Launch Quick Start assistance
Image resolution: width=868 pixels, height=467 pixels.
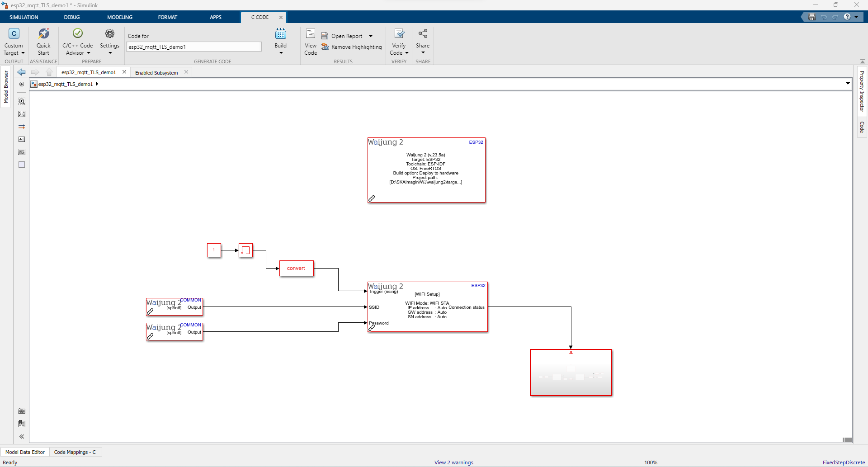(x=43, y=42)
